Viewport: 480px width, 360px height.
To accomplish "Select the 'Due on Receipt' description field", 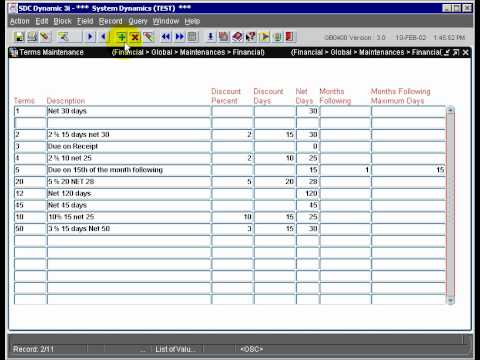I will tap(129, 146).
